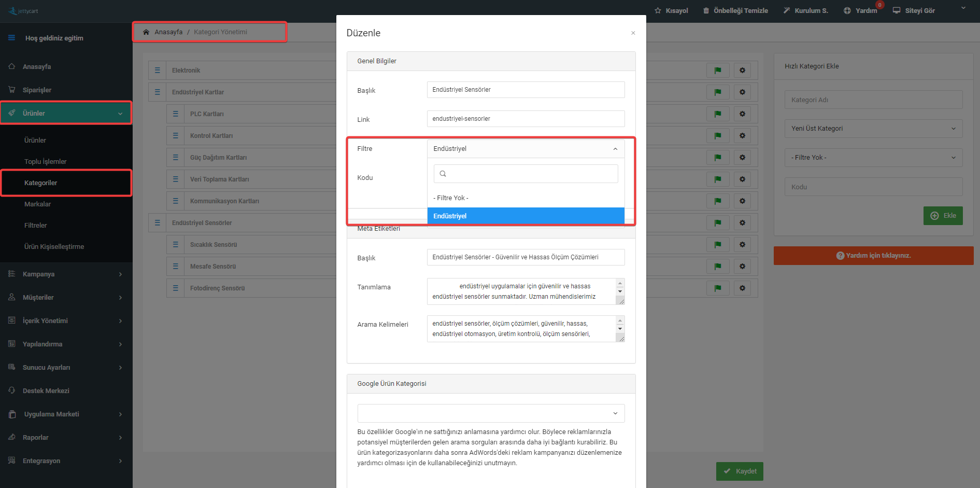Click the wand icon for Kurulum S.
Screen dimensions: 980x488
click(x=787, y=10)
